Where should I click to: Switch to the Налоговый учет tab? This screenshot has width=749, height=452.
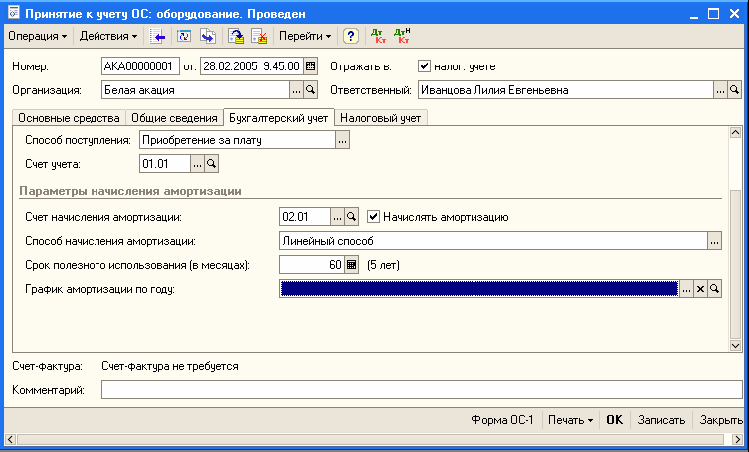click(381, 117)
